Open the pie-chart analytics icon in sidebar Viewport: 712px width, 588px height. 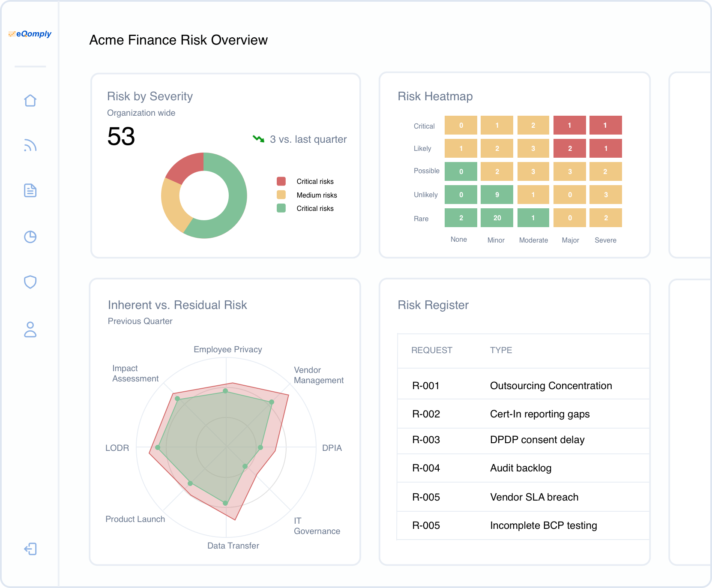point(30,237)
